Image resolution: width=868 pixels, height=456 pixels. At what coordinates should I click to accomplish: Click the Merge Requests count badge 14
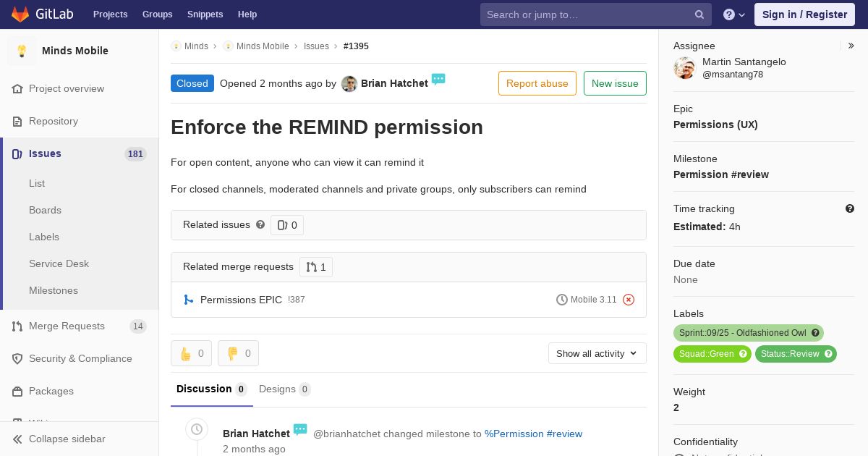(138, 326)
